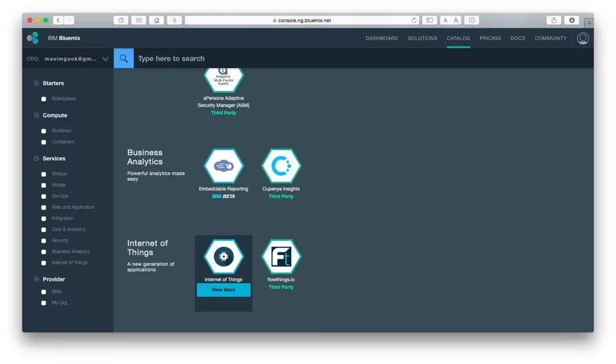Check the Web and Application checkbox
This screenshot has height=364, width=616.
pyautogui.click(x=44, y=208)
